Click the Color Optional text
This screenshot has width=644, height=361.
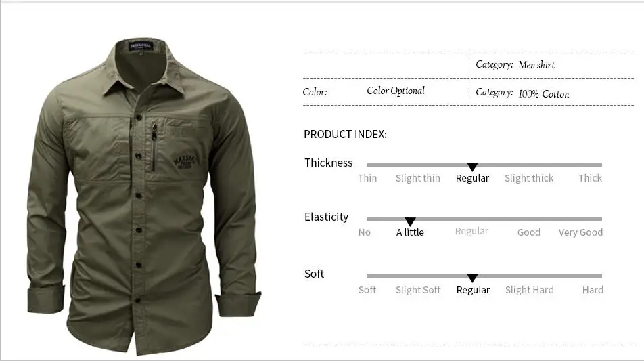click(396, 91)
